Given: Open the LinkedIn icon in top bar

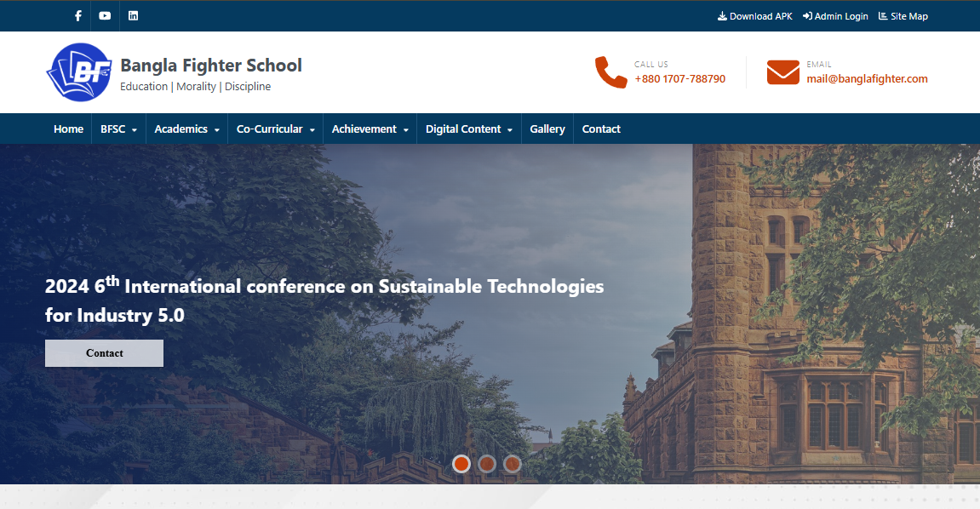Looking at the screenshot, I should pyautogui.click(x=133, y=15).
